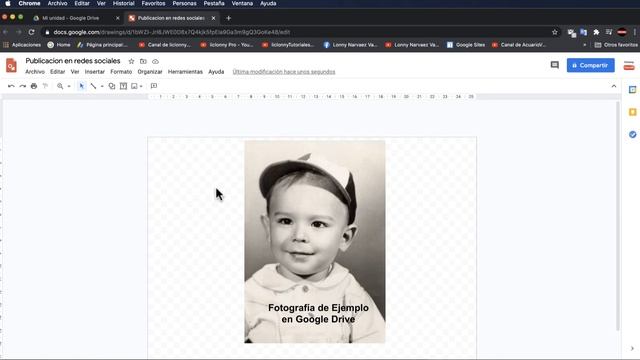Image resolution: width=640 pixels, height=360 pixels.
Task: Add a comment using toolbar icon
Action: pyautogui.click(x=154, y=86)
